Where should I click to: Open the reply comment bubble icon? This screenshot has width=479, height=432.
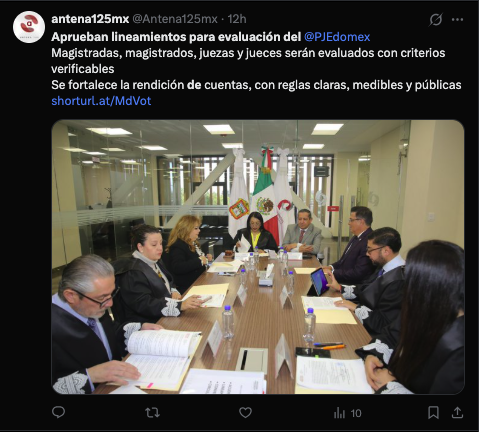[x=58, y=413]
